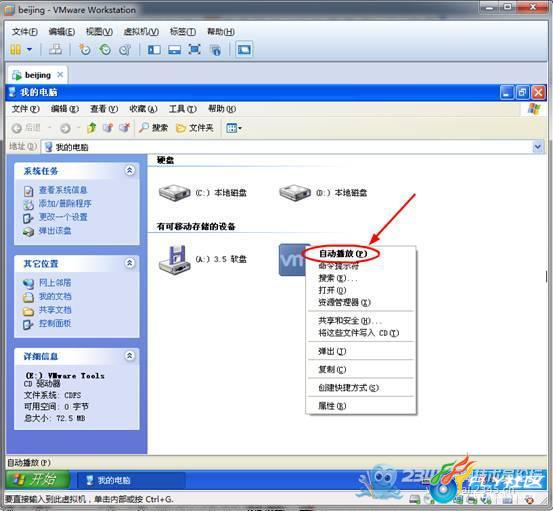The image size is (553, 511).
Task: Open the 控制面板 link in sidebar
Action: 55,323
